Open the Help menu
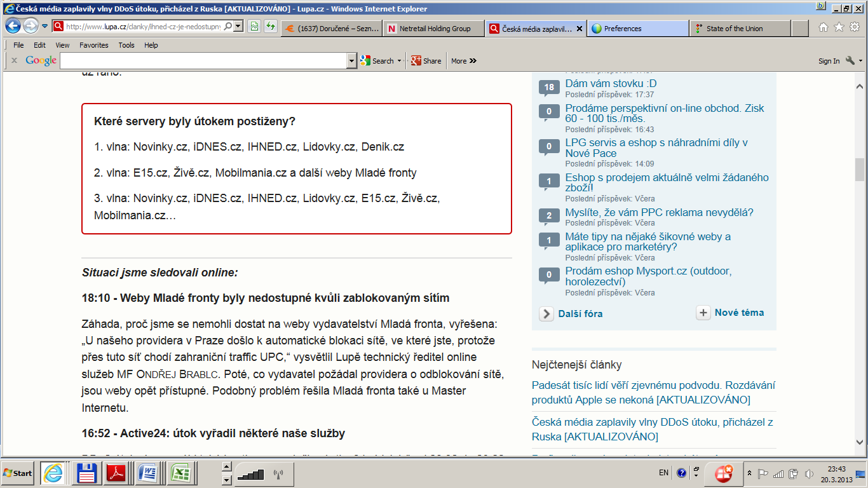Screen dimensions: 868x488 [x=151, y=45]
